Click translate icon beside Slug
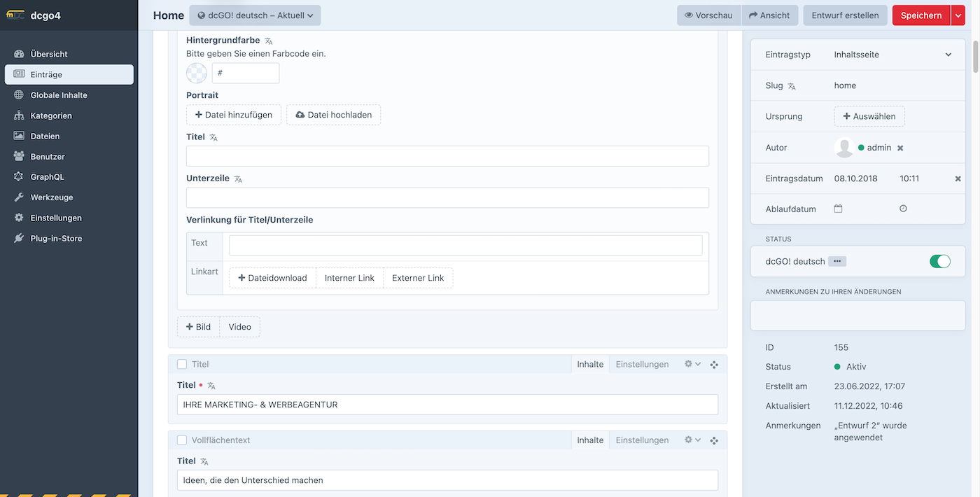The height and width of the screenshot is (497, 980). coord(792,86)
